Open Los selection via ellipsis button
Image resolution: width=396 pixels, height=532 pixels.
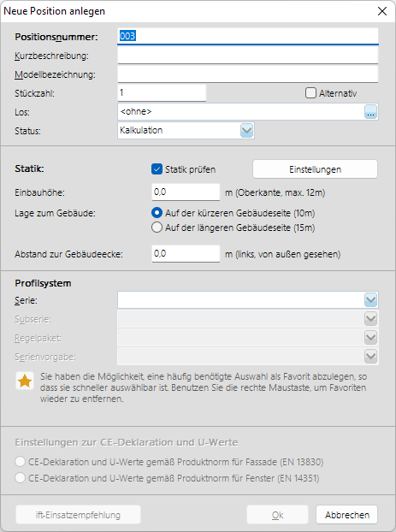pyautogui.click(x=370, y=112)
